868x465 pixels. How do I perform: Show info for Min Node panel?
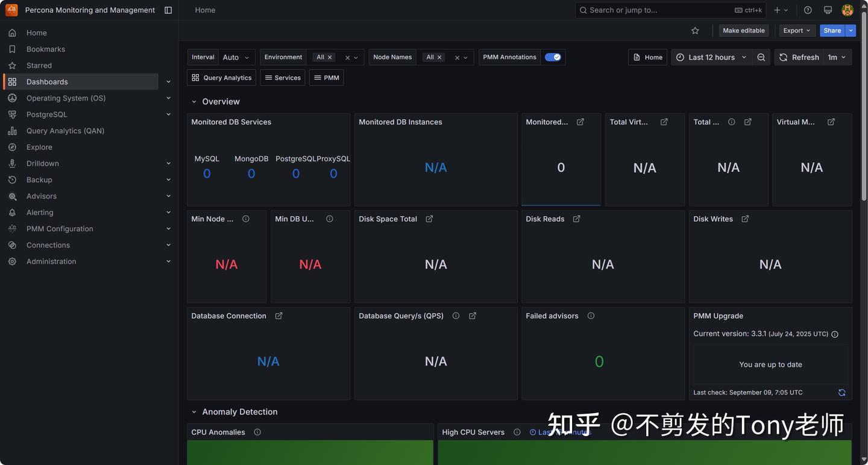[246, 219]
